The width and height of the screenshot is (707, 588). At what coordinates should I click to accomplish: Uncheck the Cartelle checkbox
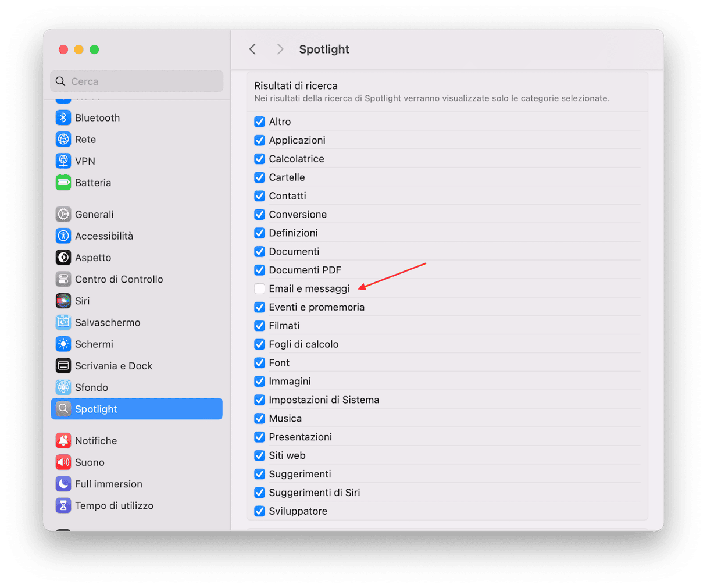pyautogui.click(x=260, y=177)
